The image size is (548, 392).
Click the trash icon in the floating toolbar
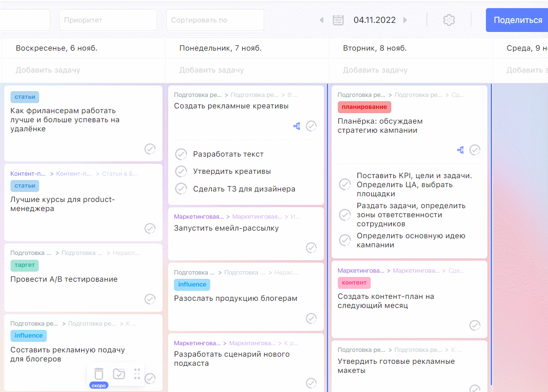coord(99,373)
